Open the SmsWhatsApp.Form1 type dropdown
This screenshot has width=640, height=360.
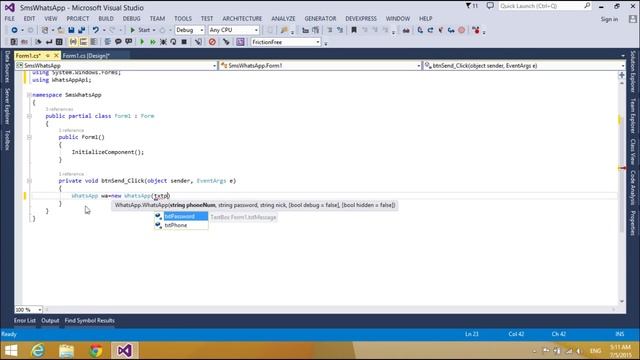[320, 65]
